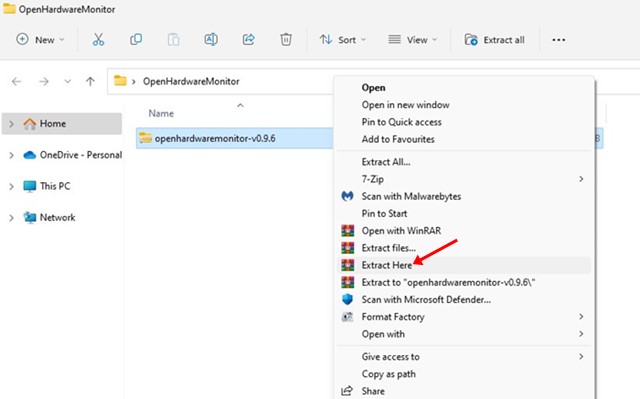Click the Delete trash icon in toolbar
The width and height of the screenshot is (640, 399).
(x=286, y=40)
